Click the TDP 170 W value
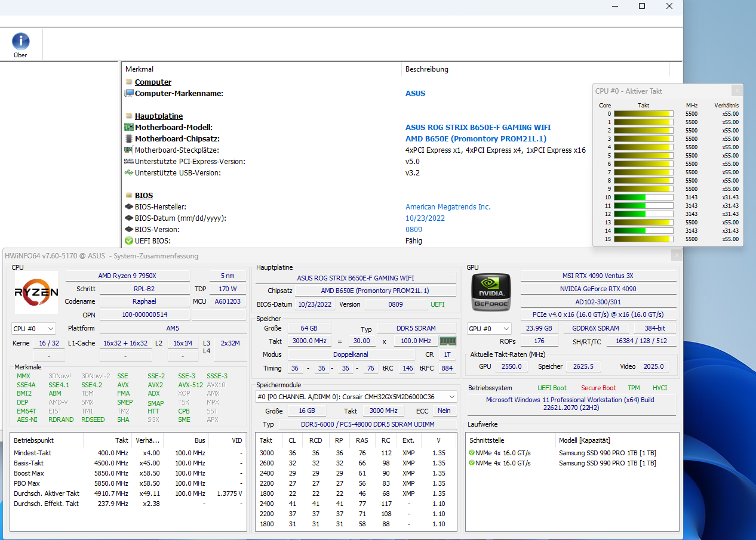The image size is (756, 540). click(228, 289)
